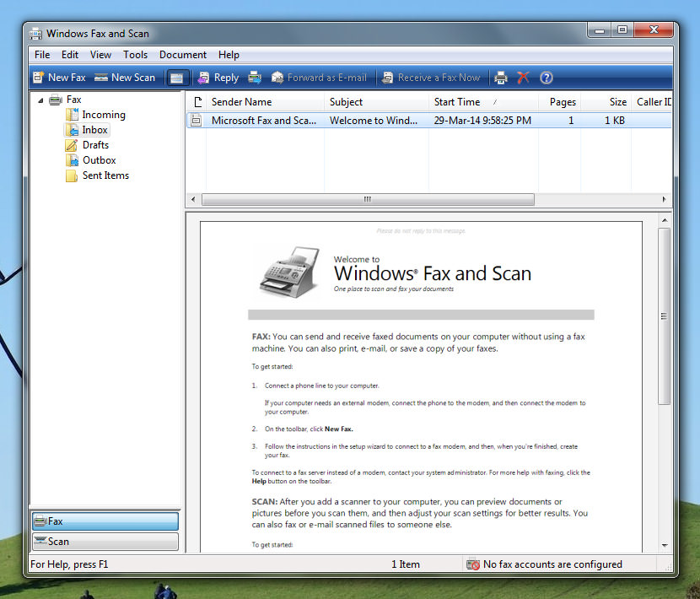Minimize the Windows Fax and Scan window

point(600,30)
